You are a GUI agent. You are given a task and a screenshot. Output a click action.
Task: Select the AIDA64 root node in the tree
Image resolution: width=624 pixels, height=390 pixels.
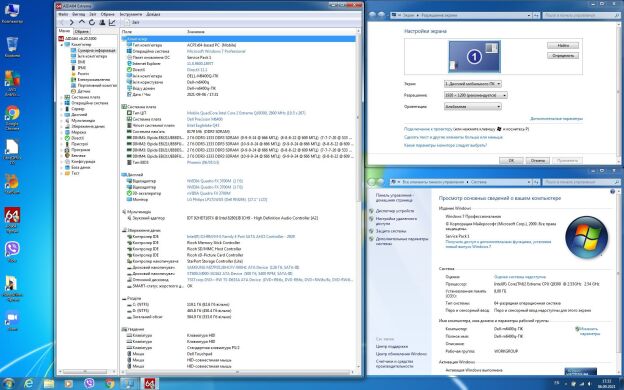pyautogui.click(x=78, y=39)
